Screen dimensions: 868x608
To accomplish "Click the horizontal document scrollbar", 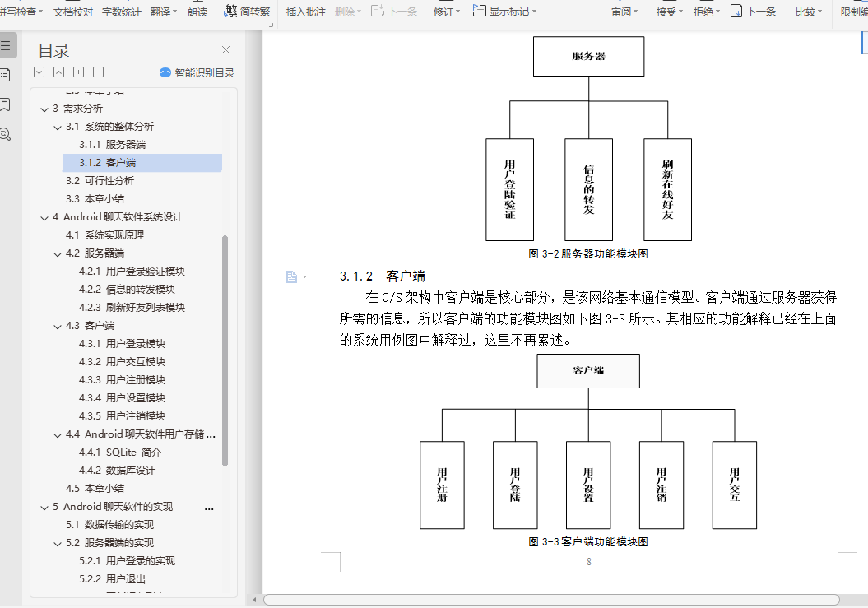I will (551, 600).
